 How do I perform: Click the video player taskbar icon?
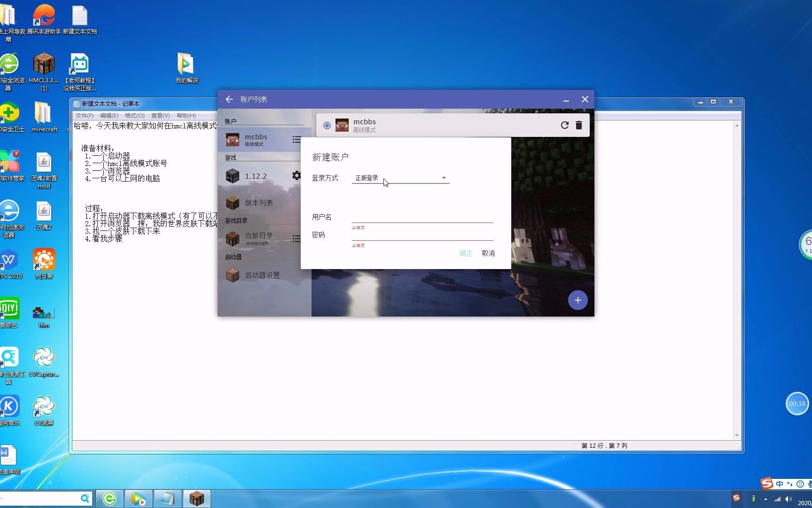(x=138, y=499)
